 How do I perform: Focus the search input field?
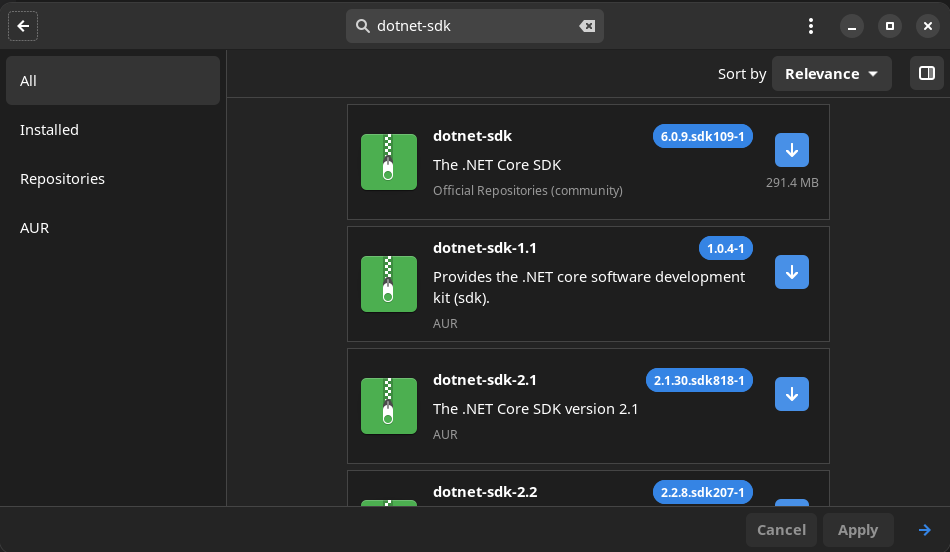click(x=474, y=26)
